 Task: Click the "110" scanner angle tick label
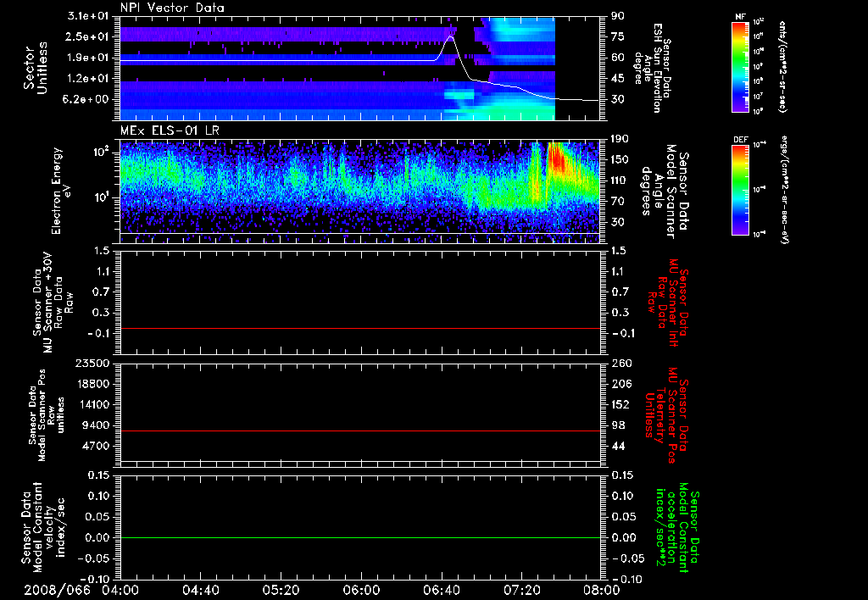620,181
